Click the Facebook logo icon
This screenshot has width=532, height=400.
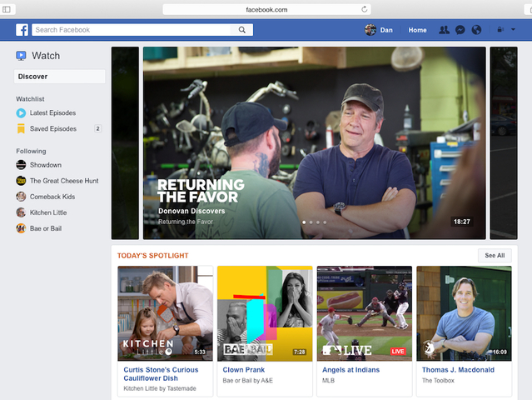pos(22,30)
